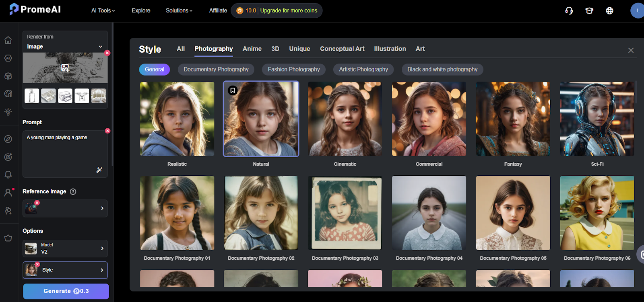Image resolution: width=644 pixels, height=302 pixels.
Task: Select the Black and white photography chip
Action: (x=442, y=70)
